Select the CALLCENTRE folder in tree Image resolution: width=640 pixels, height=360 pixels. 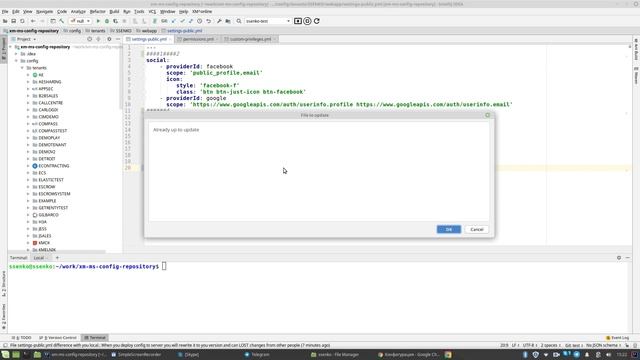pyautogui.click(x=51, y=103)
